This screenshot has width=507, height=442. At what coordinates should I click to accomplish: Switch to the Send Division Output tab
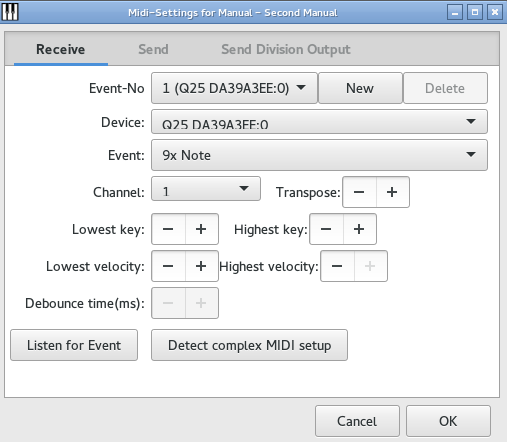click(x=286, y=49)
